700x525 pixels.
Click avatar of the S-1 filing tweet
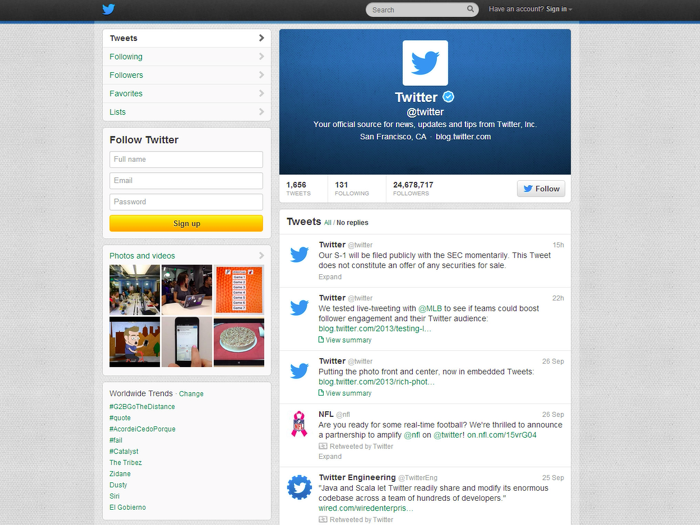tap(299, 254)
